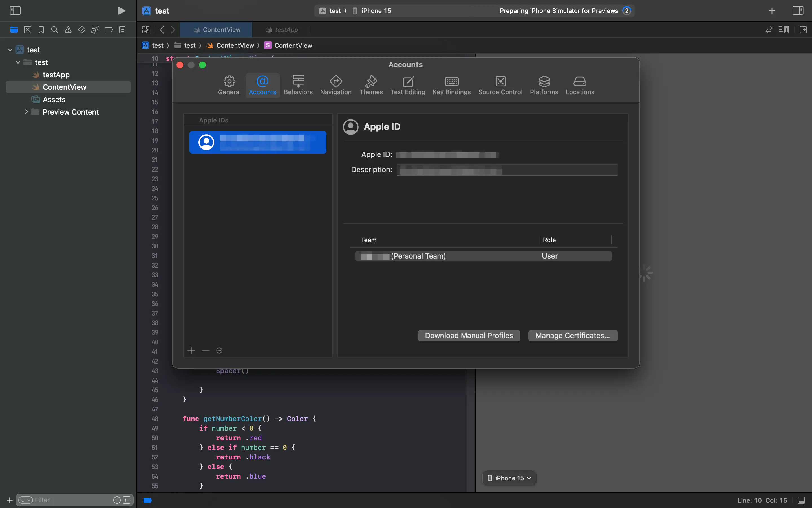The width and height of the screenshot is (812, 508).
Task: Collapse the test group folder
Action: tap(18, 62)
